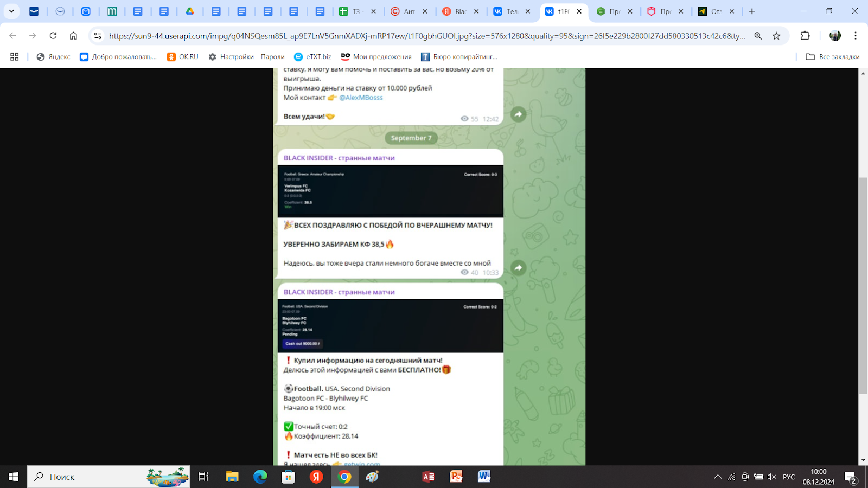This screenshot has height=488, width=868.
Task: Expand the tab search dropdown
Action: (11, 11)
